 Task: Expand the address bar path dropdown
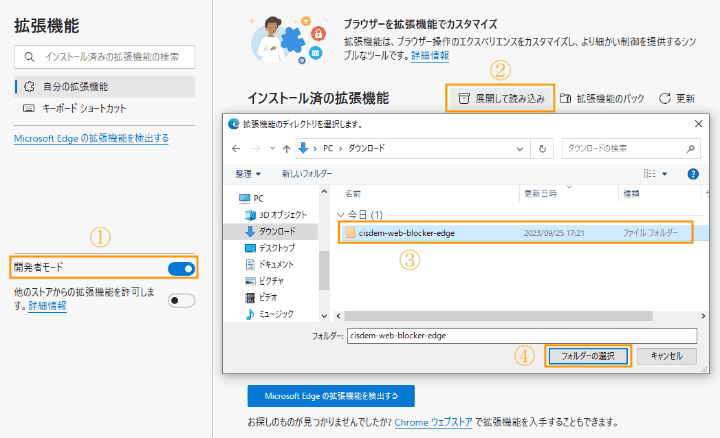pos(520,149)
